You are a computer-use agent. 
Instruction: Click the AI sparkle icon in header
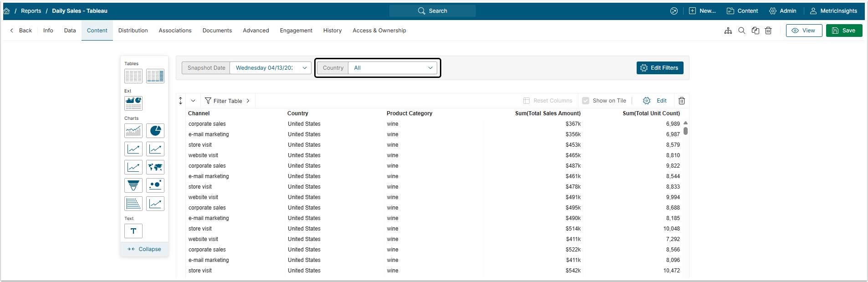click(674, 11)
